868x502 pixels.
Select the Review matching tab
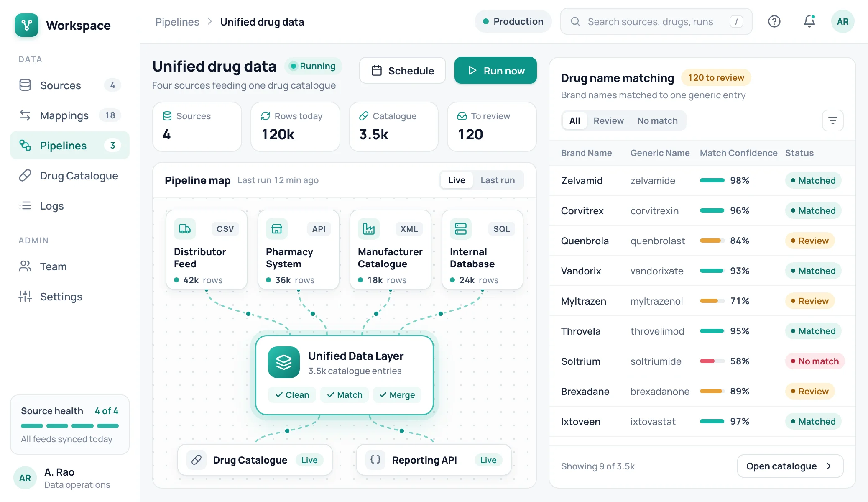[608, 120]
